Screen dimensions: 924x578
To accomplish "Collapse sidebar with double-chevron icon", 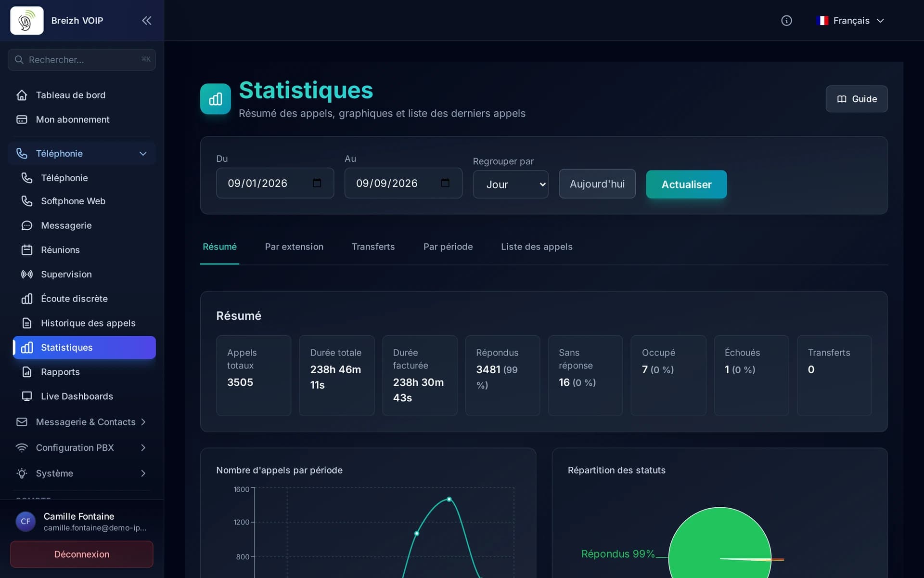I will point(147,20).
